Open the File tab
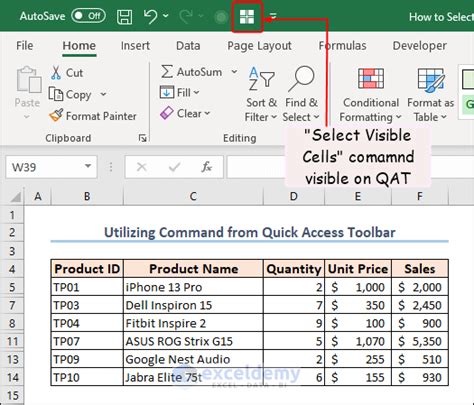Screen dimensions: 474x405 click(25, 45)
